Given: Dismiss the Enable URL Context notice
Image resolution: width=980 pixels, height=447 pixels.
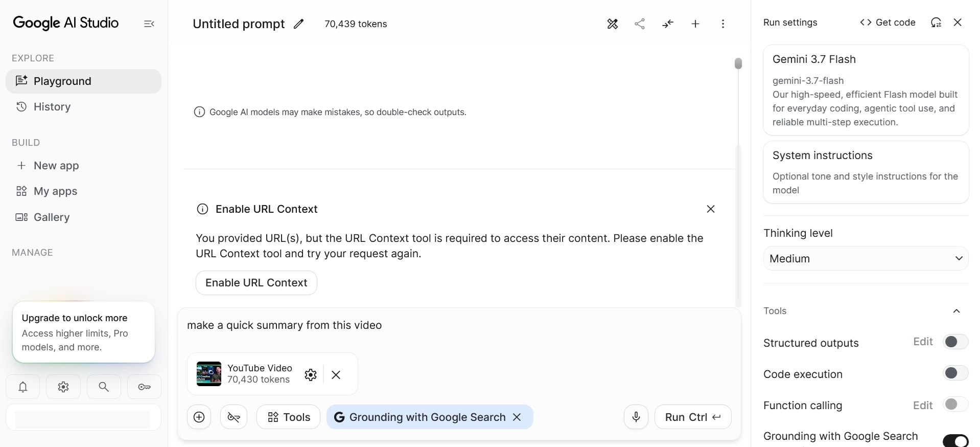Looking at the screenshot, I should coord(711,209).
